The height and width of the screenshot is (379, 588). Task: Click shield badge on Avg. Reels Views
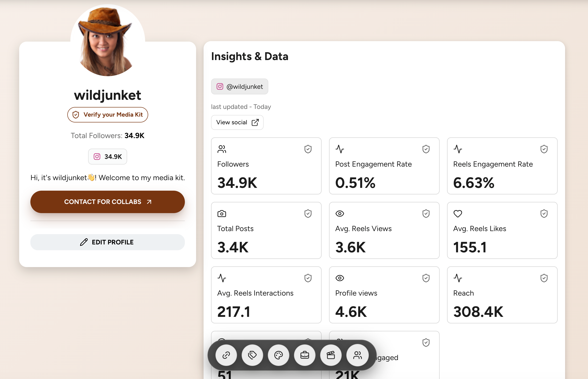coord(426,213)
